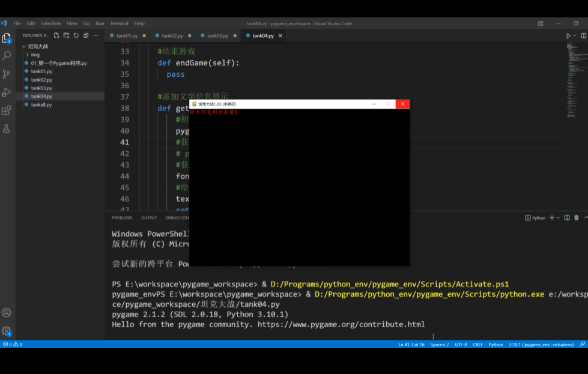Open the Run and Debug view
This screenshot has height=374, width=588.
pyautogui.click(x=7, y=92)
